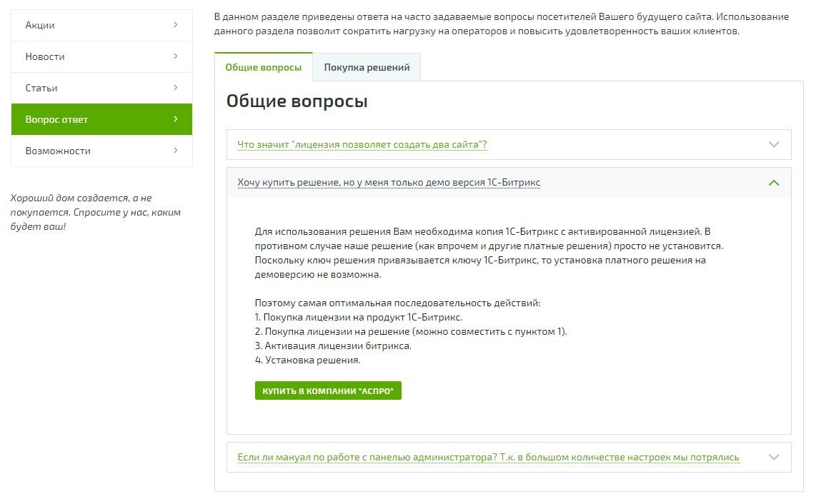
Task: Open the Акции sidebar item
Action: tap(101, 25)
